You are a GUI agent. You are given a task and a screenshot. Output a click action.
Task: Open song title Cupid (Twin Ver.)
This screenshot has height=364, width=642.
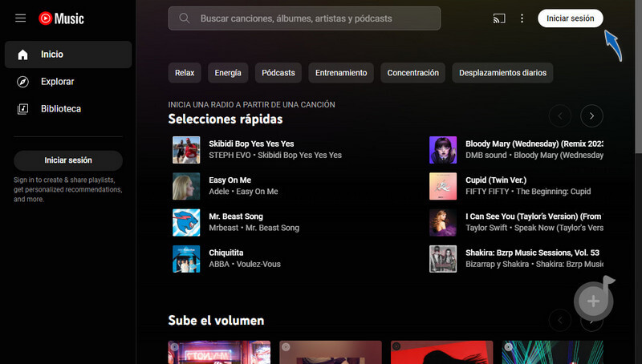(x=496, y=180)
